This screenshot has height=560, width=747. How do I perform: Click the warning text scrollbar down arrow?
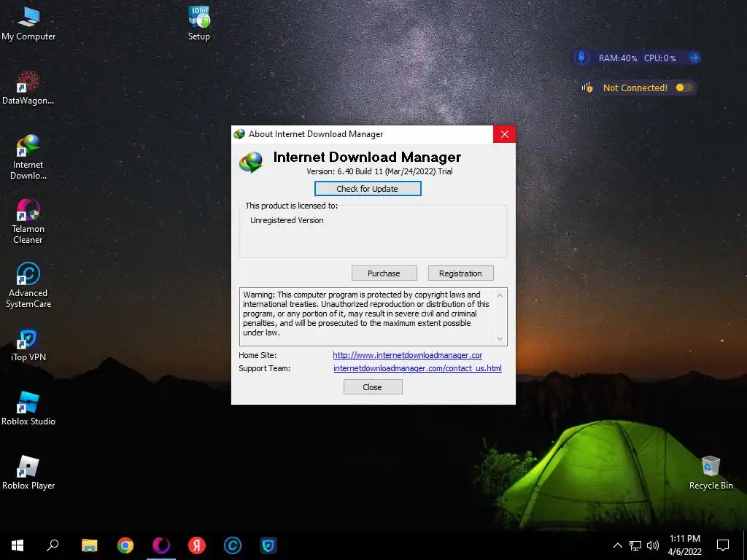pos(500,338)
